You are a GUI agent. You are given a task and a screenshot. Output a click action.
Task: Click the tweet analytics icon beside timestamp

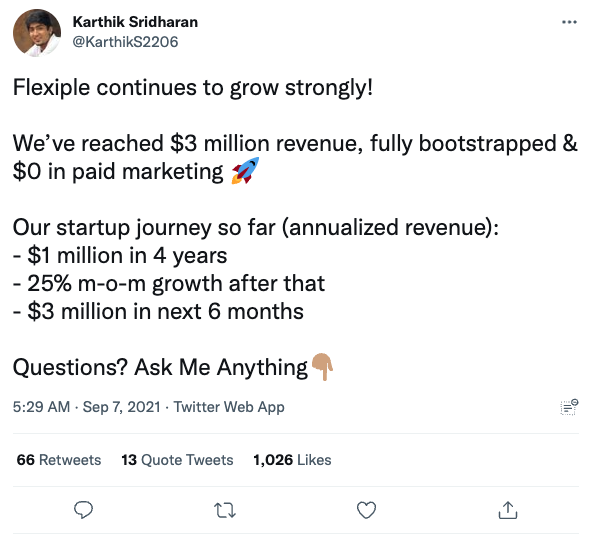(569, 407)
